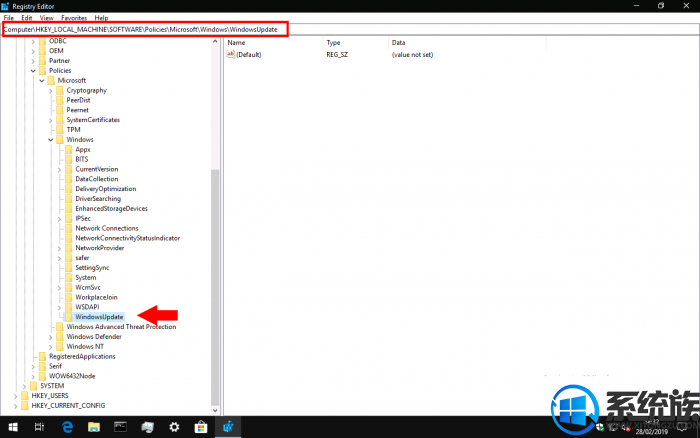The height and width of the screenshot is (438, 700).
Task: Select the Serif key
Action: (x=55, y=366)
